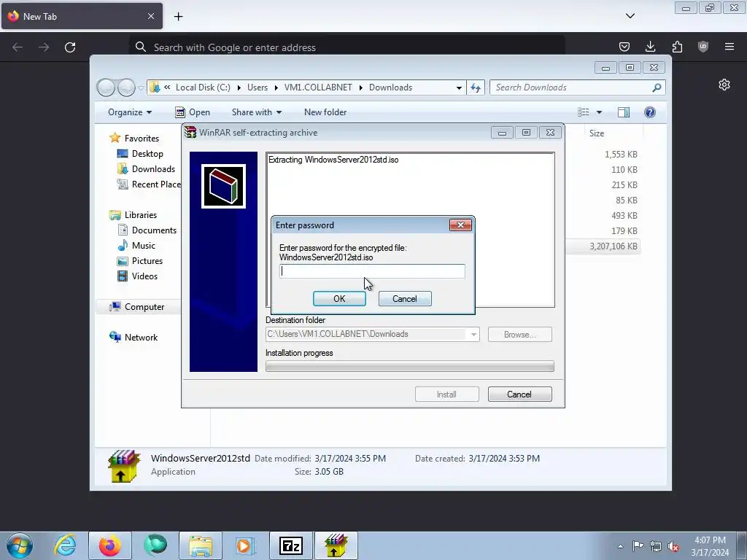Click the Firefox address search bar

coord(347,47)
